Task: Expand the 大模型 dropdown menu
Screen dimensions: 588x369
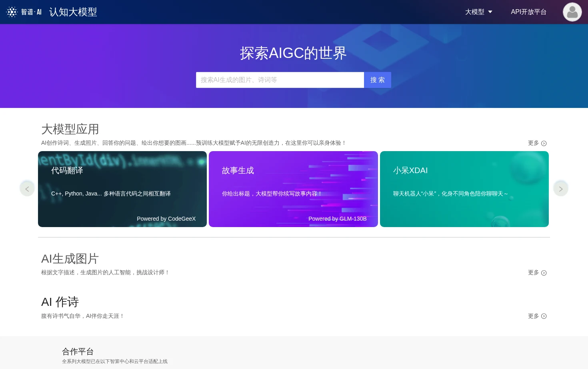Action: (x=479, y=12)
